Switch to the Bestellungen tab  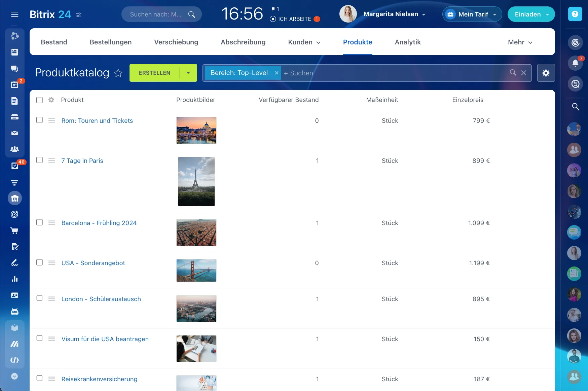tap(110, 42)
